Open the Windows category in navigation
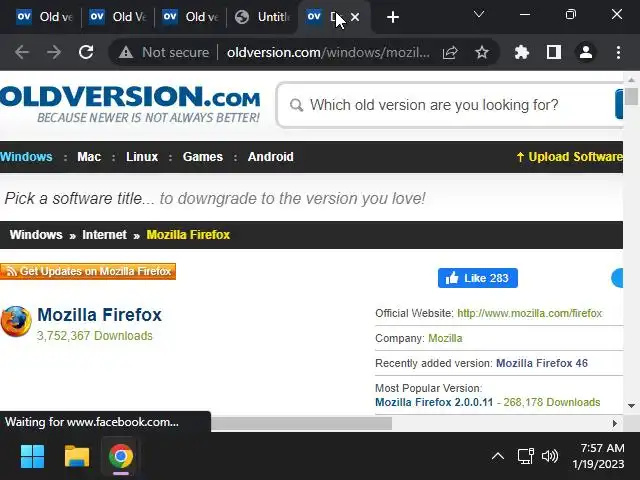 pyautogui.click(x=26, y=157)
